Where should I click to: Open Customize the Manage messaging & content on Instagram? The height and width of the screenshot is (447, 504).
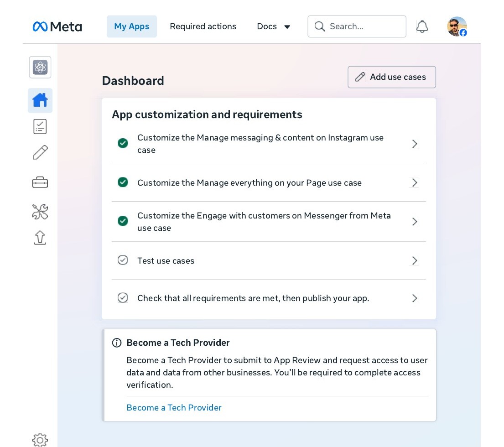(269, 144)
